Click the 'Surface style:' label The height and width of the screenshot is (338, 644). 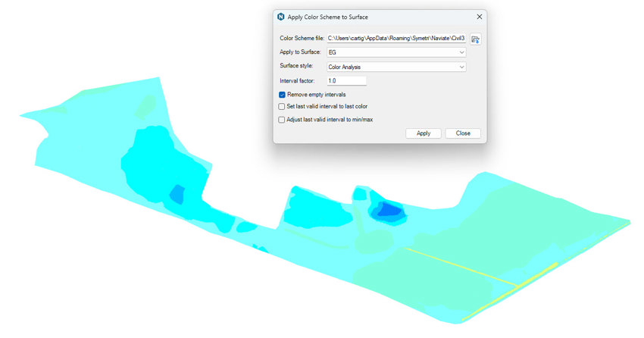click(296, 66)
